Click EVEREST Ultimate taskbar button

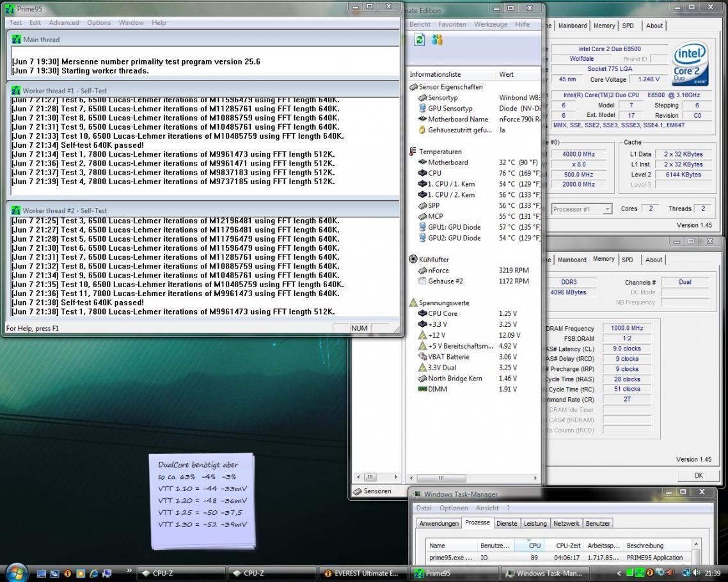tap(362, 574)
